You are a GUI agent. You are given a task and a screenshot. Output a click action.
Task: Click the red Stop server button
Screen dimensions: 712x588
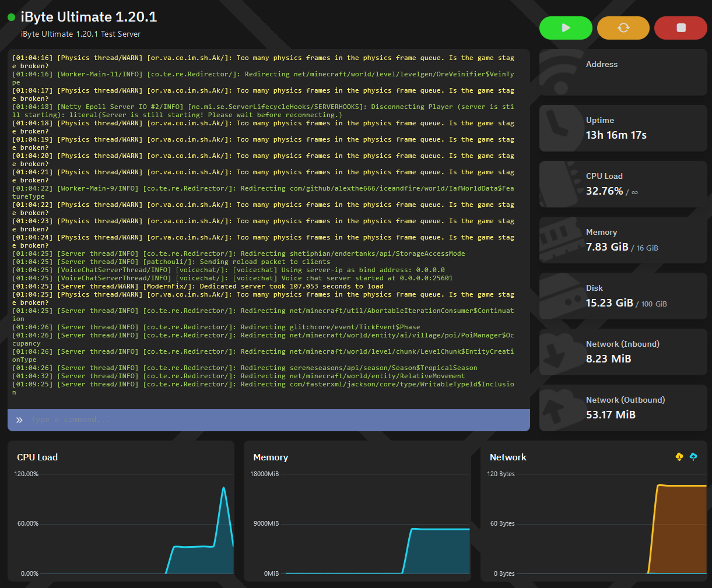tap(681, 28)
